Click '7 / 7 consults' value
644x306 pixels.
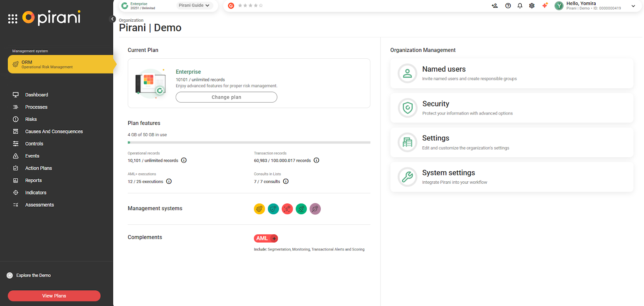(x=267, y=182)
